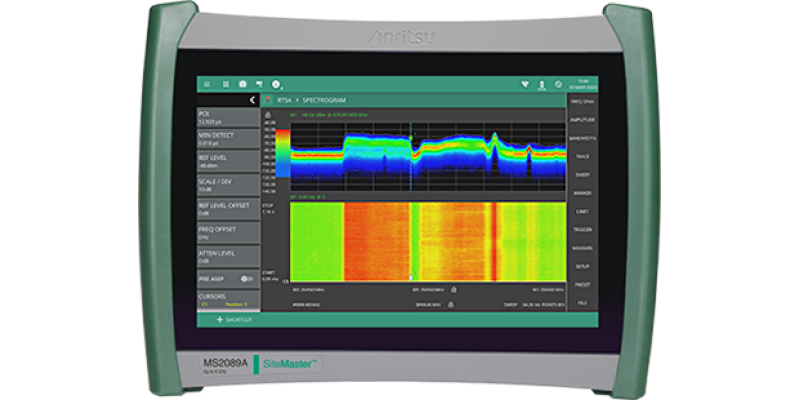Click the RBW value in the status bar
Image resolution: width=800 pixels, height=400 pixels.
click(x=306, y=305)
